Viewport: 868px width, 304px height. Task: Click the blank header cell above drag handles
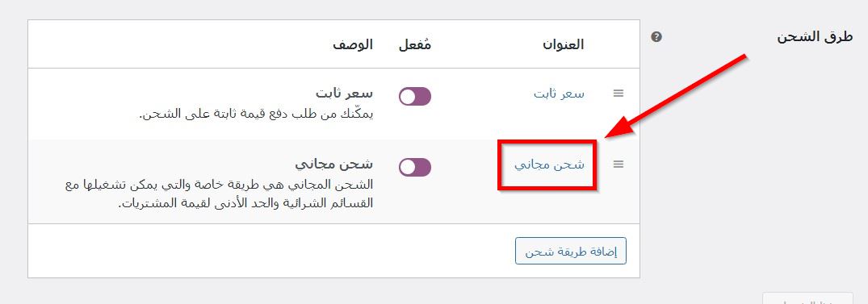pyautogui.click(x=619, y=45)
